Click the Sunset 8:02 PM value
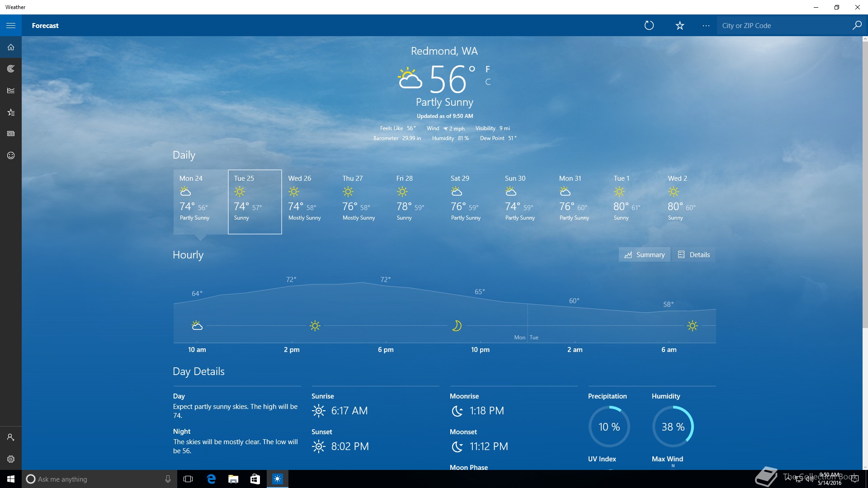The width and height of the screenshot is (868, 488). [x=350, y=446]
